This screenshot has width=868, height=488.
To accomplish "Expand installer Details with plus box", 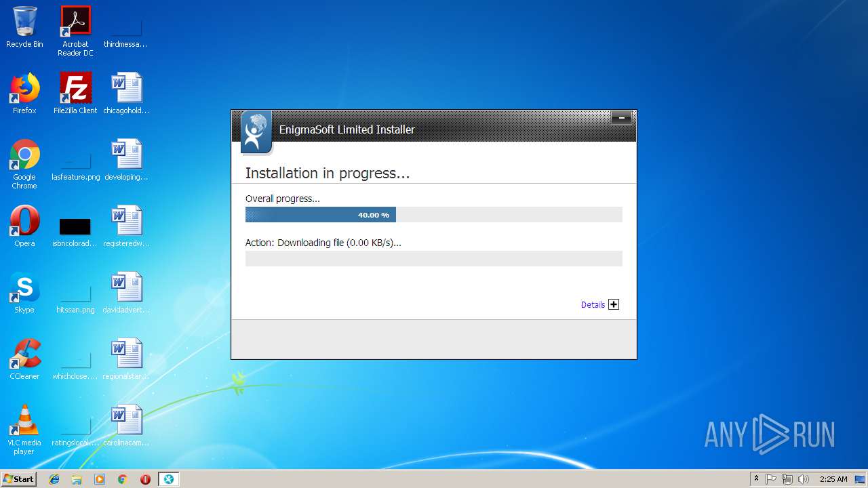I will 614,304.
